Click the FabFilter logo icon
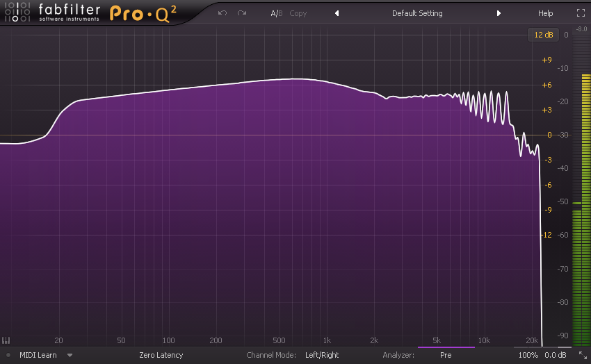Viewport: 591px width, 364px height. coord(17,12)
